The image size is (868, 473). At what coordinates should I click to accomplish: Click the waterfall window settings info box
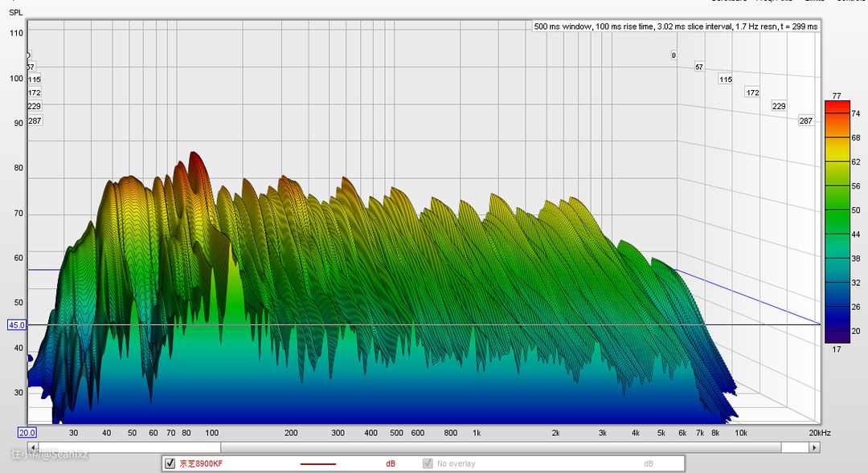click(676, 27)
